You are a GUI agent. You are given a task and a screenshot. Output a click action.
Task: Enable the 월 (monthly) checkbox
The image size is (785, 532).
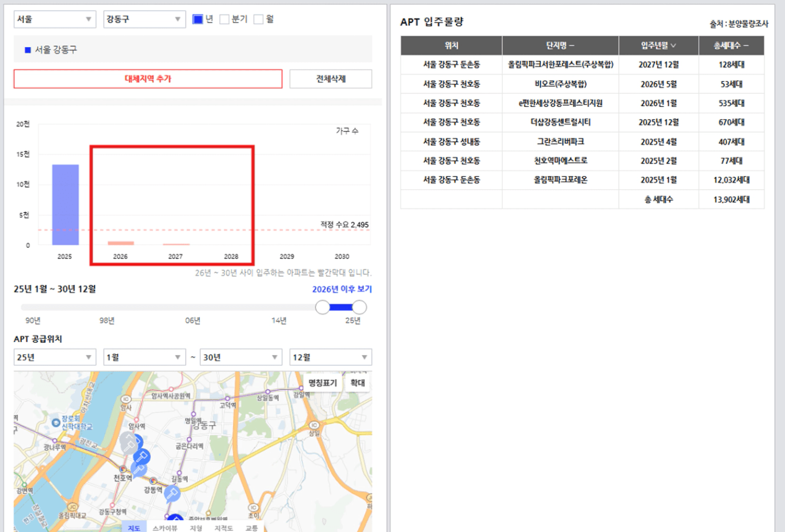tap(258, 19)
